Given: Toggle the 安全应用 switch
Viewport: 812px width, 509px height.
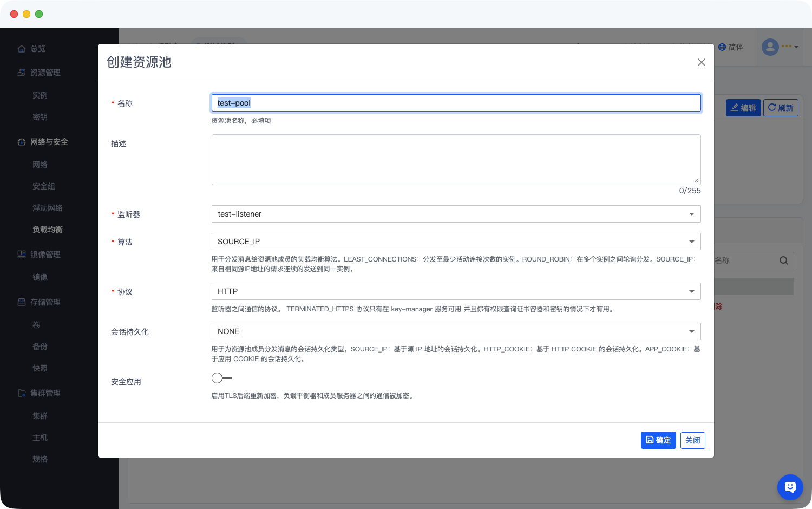Looking at the screenshot, I should (x=222, y=378).
